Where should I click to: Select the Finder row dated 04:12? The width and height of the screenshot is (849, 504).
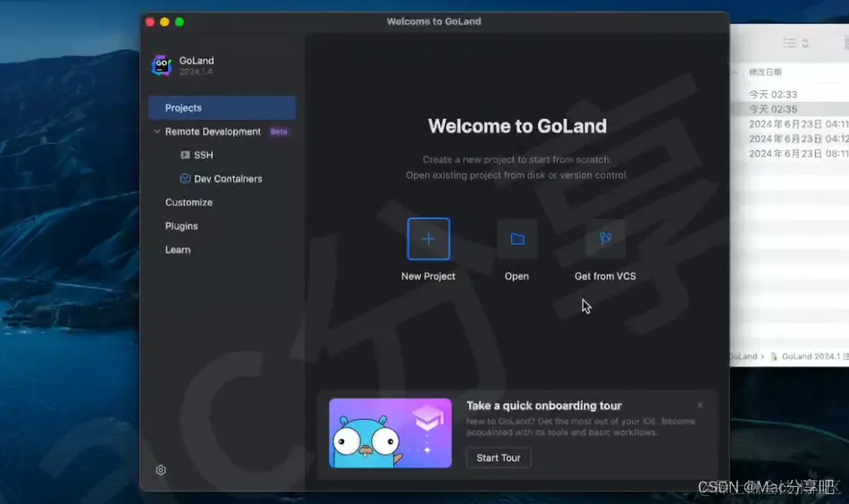[790, 139]
